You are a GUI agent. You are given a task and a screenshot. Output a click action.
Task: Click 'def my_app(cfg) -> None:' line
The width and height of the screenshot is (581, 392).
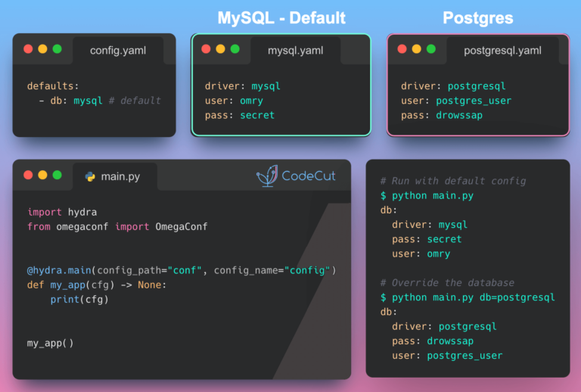(97, 285)
